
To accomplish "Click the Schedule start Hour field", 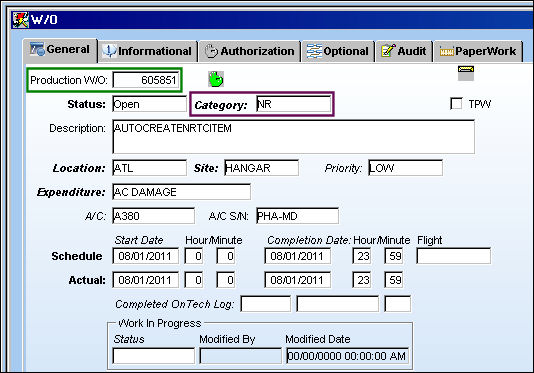I will point(194,256).
